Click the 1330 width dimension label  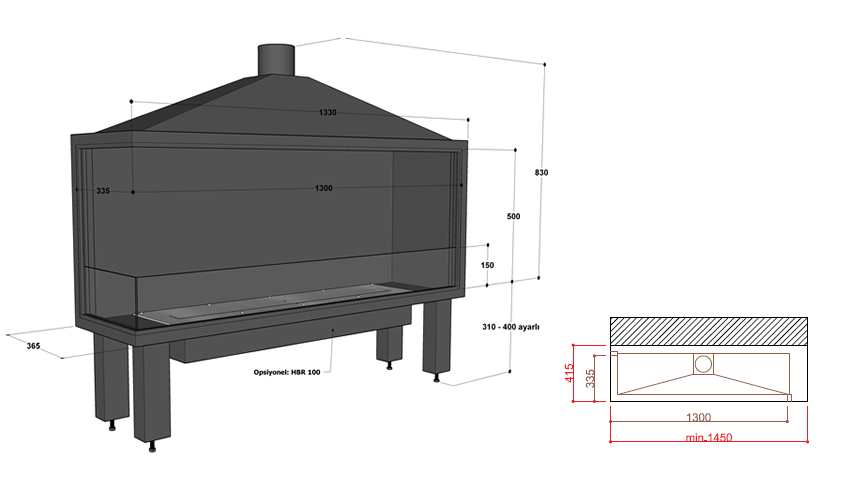click(328, 113)
